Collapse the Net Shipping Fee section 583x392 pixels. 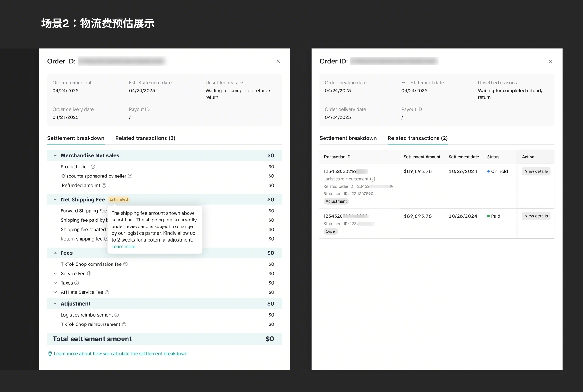point(55,199)
